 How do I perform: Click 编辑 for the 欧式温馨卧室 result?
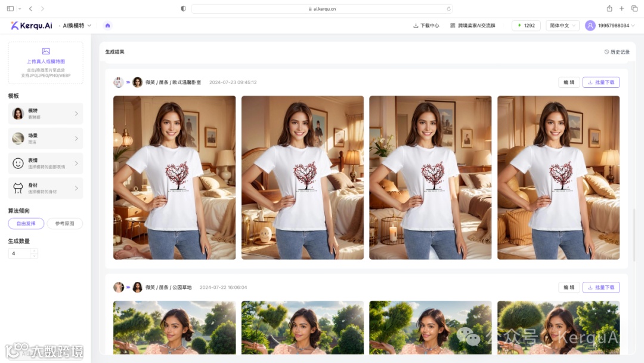point(569,82)
